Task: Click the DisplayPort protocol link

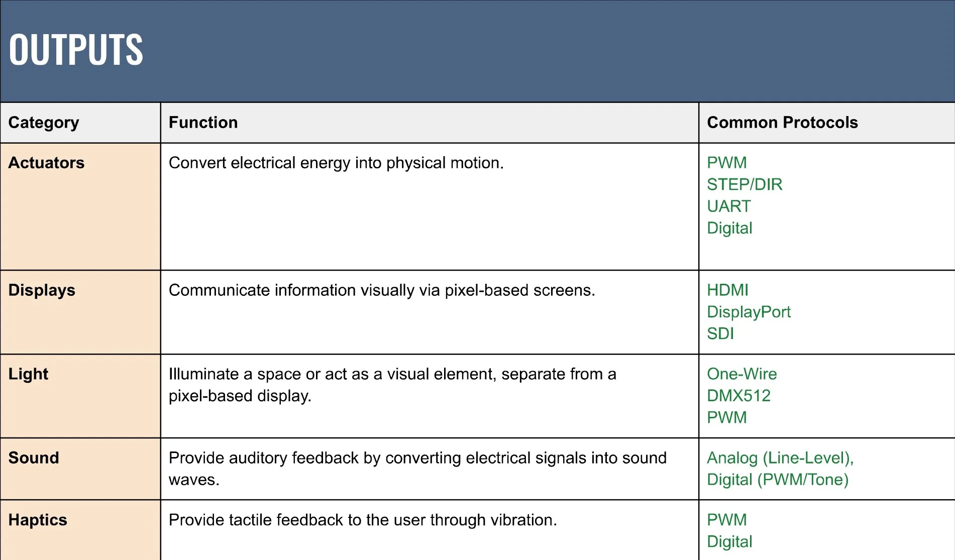Action: pos(749,312)
